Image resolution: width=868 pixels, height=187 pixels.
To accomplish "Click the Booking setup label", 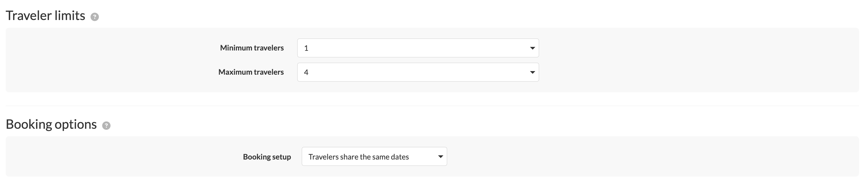I will (x=267, y=157).
